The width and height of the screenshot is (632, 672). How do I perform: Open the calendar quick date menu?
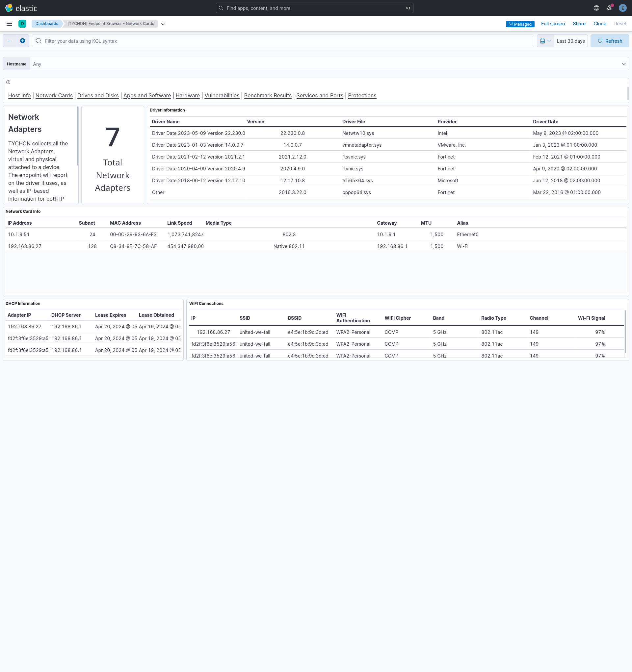click(x=545, y=41)
